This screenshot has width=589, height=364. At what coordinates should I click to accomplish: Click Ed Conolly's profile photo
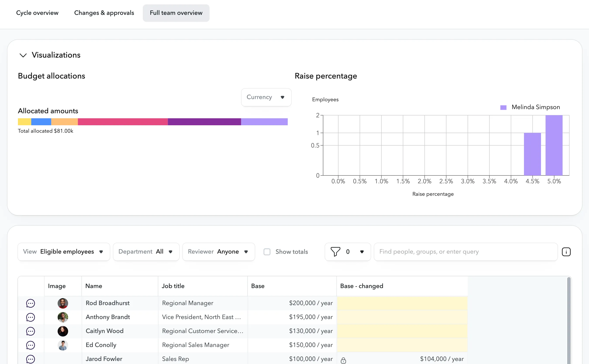pos(63,345)
